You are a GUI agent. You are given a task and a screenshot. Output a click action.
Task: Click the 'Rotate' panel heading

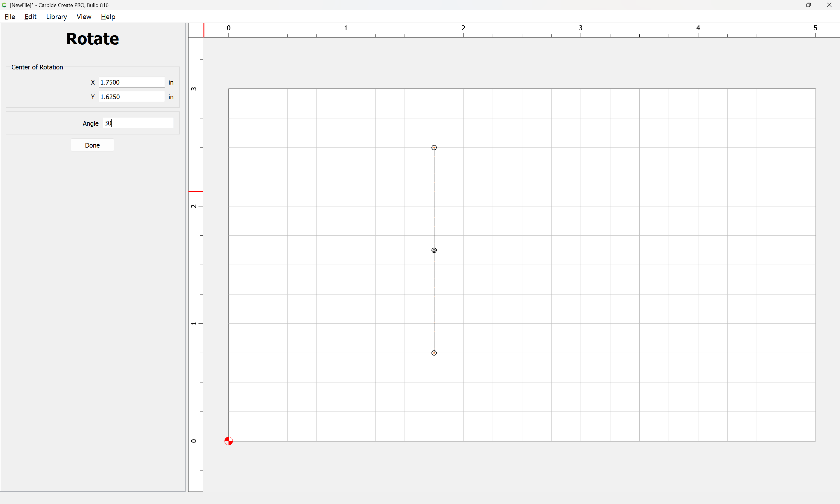tap(92, 39)
